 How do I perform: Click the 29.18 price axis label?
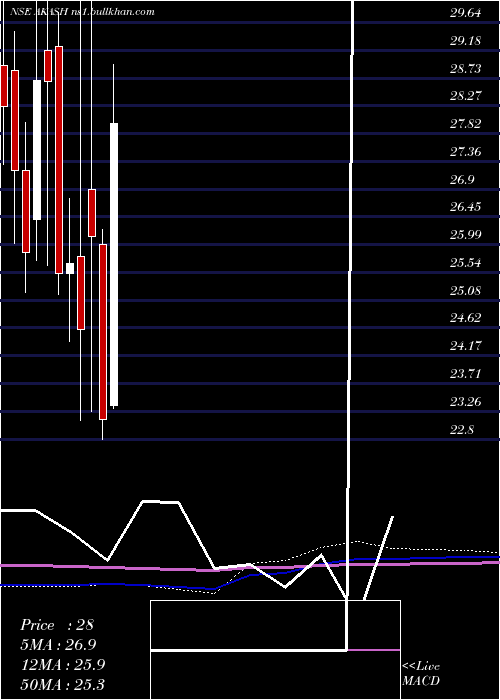[x=466, y=41]
